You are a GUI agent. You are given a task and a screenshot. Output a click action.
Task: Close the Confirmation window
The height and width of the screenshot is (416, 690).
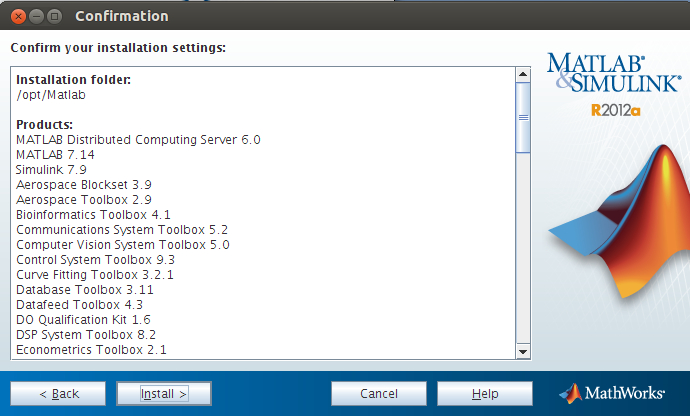15,16
